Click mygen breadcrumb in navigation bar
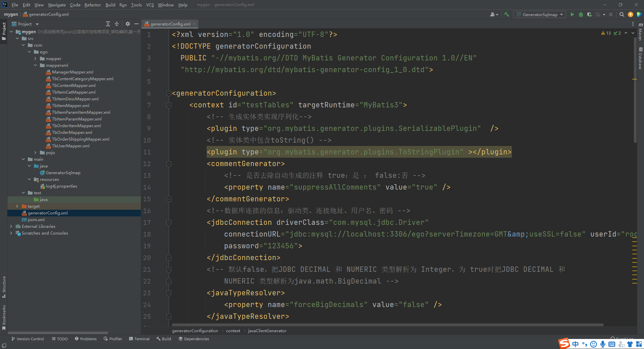 click(x=11, y=14)
